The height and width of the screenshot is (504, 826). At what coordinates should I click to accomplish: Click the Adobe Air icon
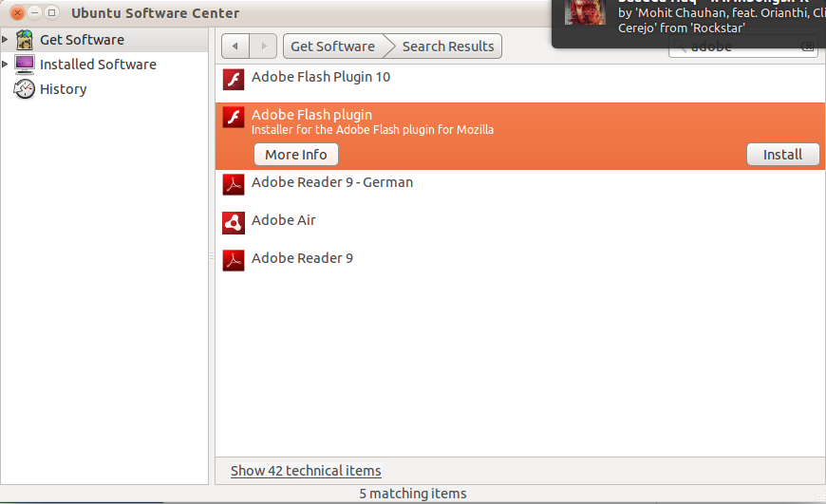point(234,223)
